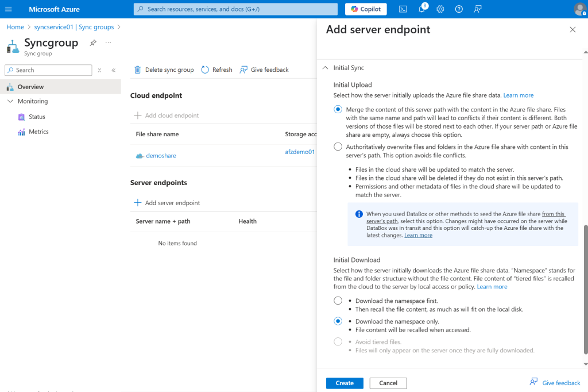
Task: Click the demoshare cloud icon
Action: [140, 156]
